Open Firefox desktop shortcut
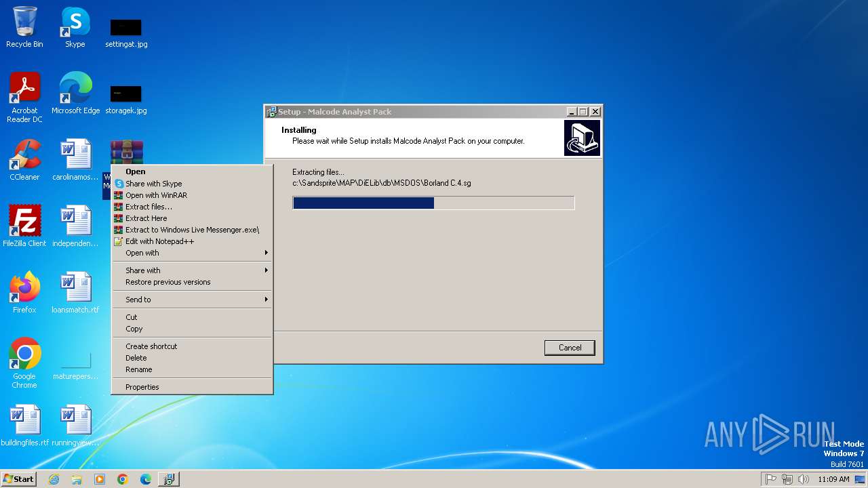Viewport: 868px width, 488px height. click(x=24, y=293)
